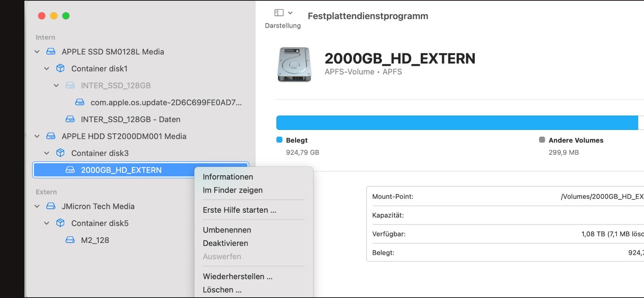Click the yellow minimize window button

pos(54,16)
